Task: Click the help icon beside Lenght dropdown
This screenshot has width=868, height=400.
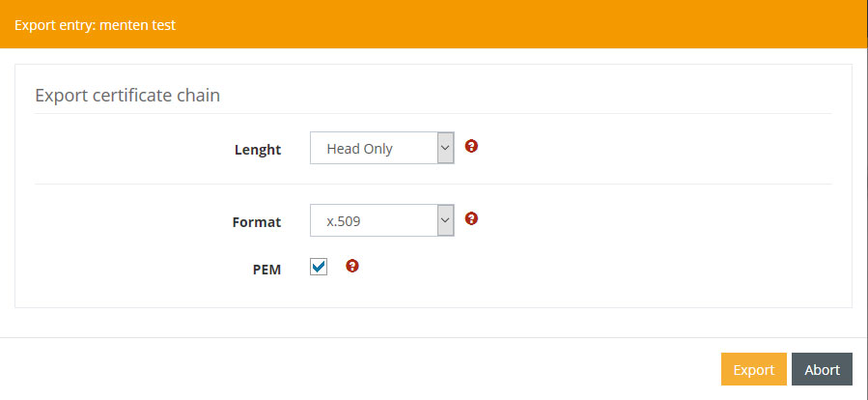Action: [x=471, y=147]
